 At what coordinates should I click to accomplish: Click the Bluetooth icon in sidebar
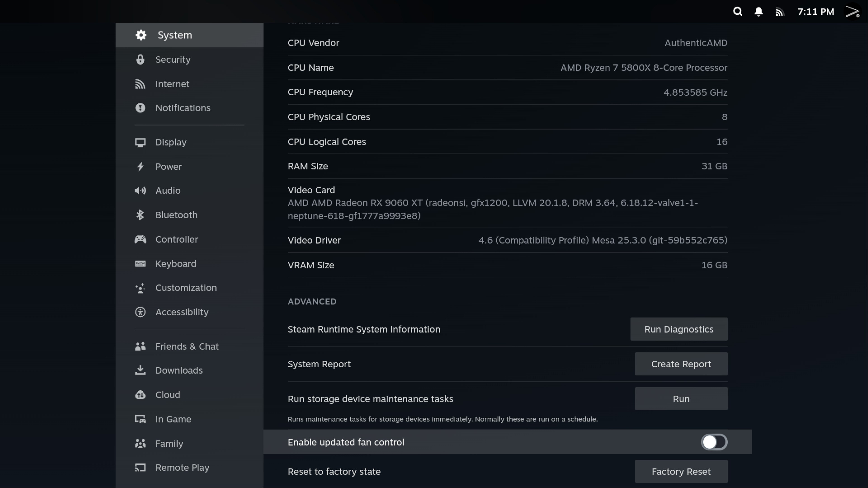(x=140, y=215)
